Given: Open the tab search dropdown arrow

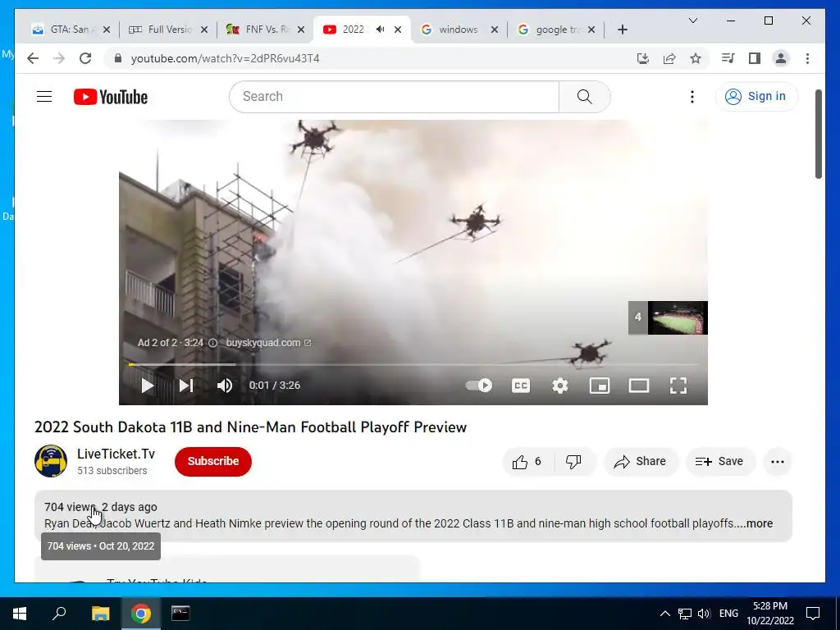Looking at the screenshot, I should [x=692, y=21].
